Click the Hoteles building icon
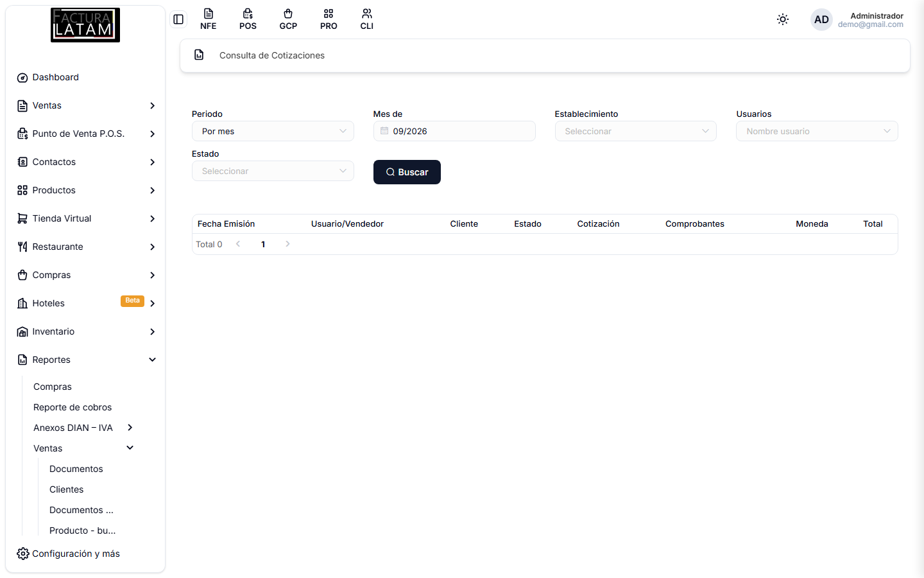Viewport: 924px width, 578px height. [x=22, y=304]
